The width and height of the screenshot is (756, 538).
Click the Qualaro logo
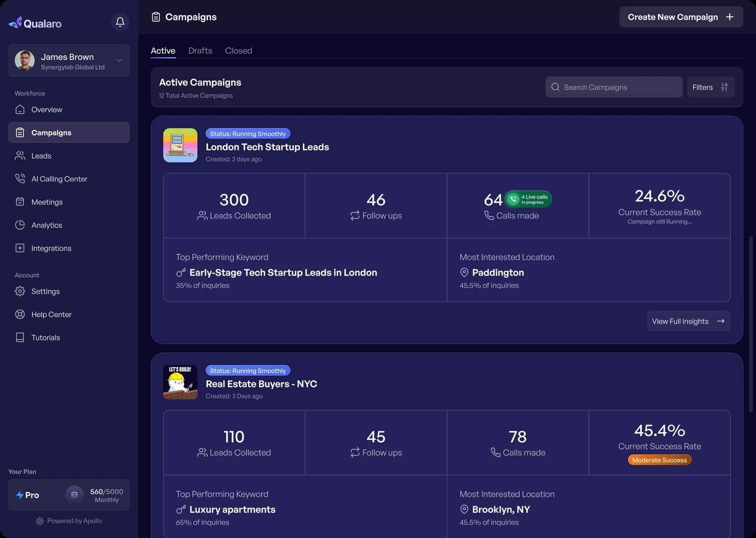[x=35, y=23]
